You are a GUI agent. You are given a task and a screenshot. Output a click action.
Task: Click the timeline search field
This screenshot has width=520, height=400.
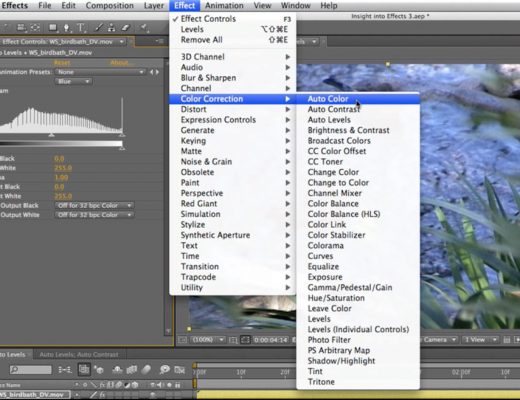[31, 369]
